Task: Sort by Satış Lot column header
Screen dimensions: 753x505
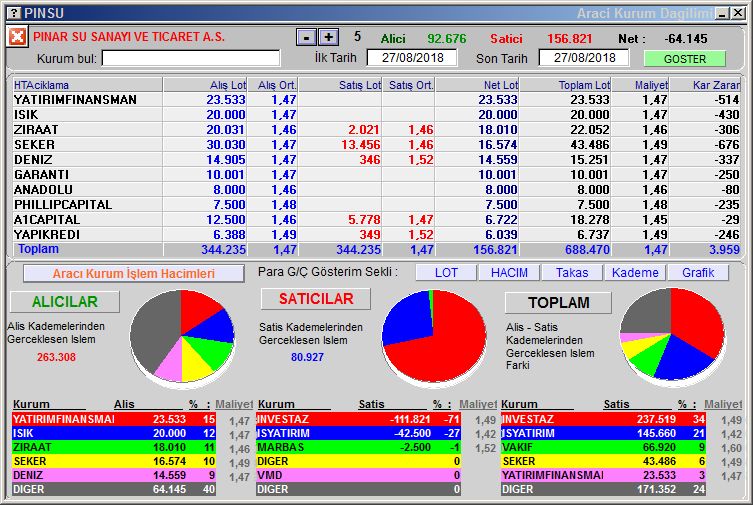Action: coord(340,85)
